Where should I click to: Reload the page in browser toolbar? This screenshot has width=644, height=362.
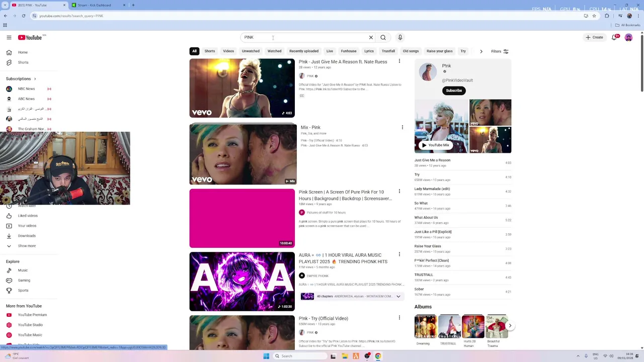23,16
